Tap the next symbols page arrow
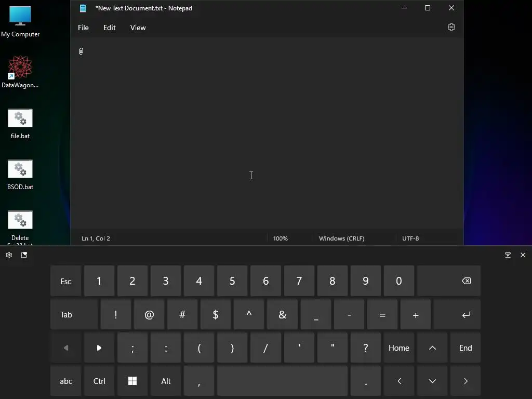Screen dimensions: 532x399 point(99,348)
